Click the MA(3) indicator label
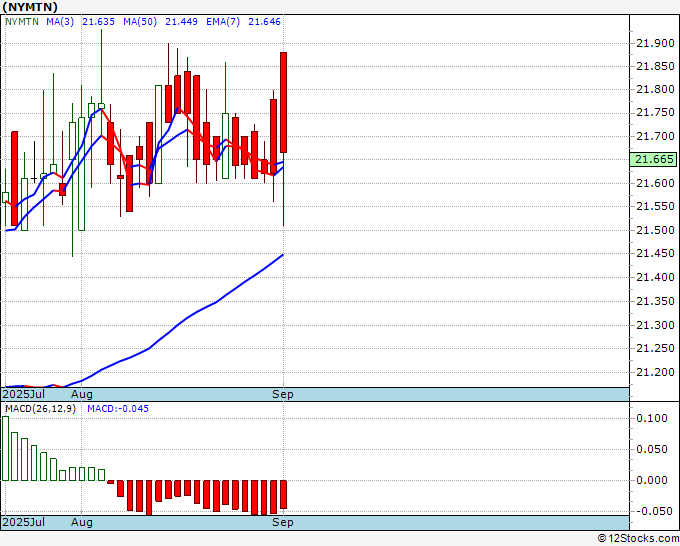 coord(60,22)
